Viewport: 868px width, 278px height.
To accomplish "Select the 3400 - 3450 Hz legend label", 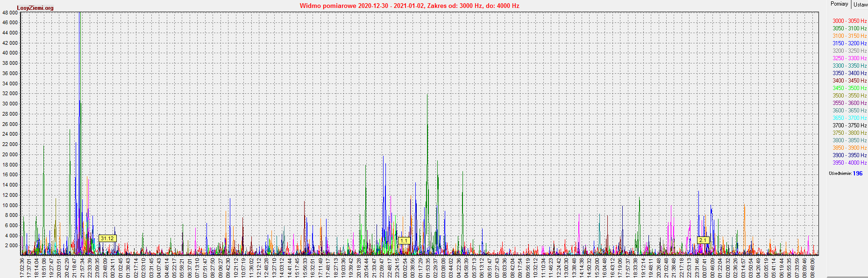I will coord(849,81).
